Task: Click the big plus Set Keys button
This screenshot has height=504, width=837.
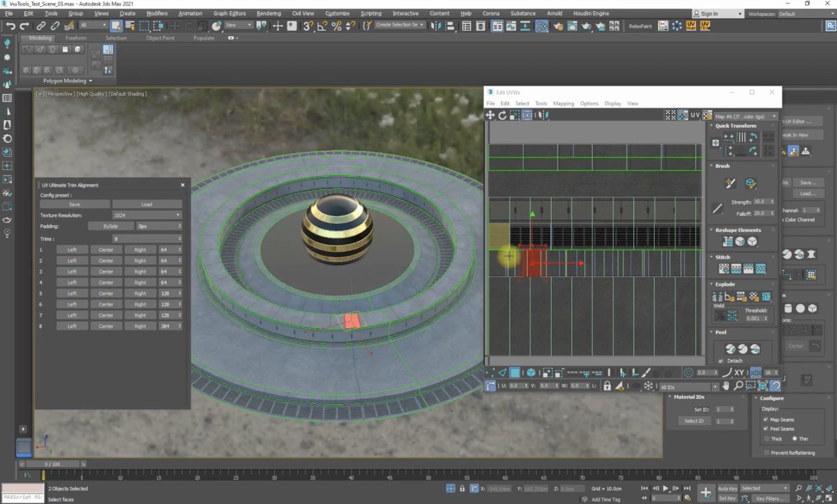Action: [706, 492]
